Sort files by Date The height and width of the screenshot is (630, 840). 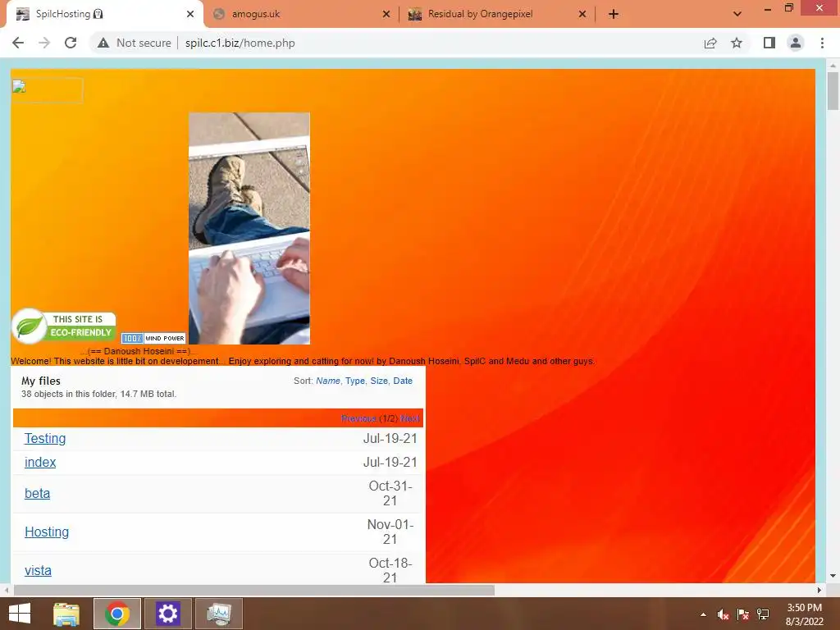tap(403, 381)
